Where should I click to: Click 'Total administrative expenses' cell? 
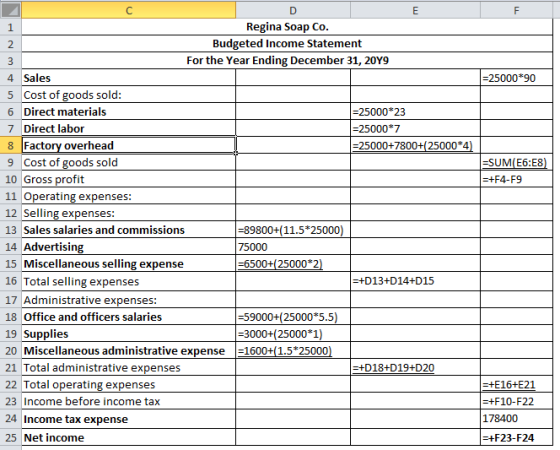click(129, 367)
